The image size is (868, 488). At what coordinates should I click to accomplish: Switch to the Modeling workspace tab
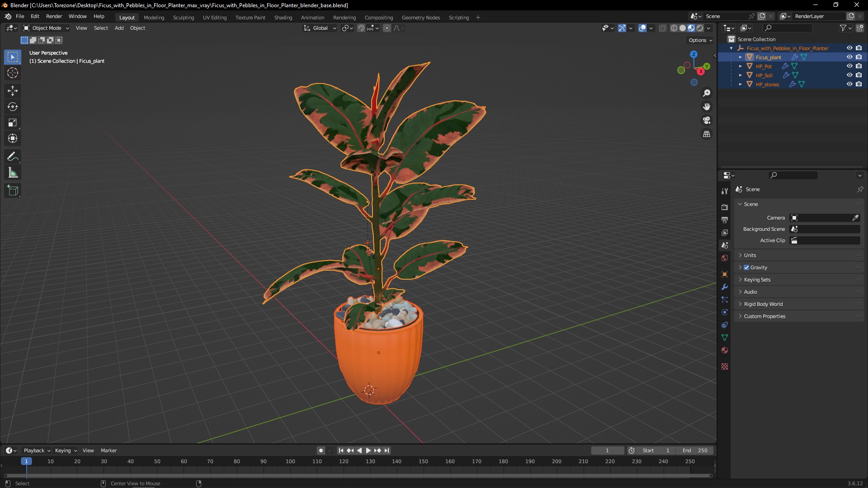coord(154,18)
